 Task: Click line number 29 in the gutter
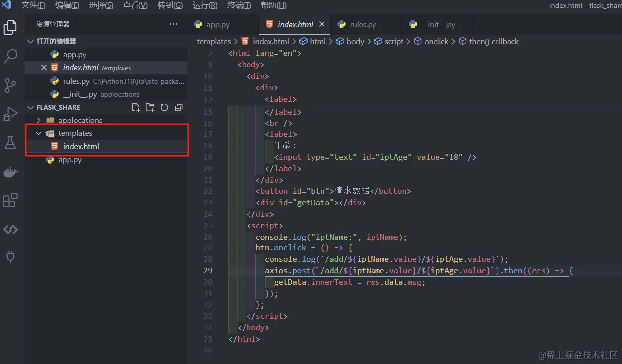(207, 271)
